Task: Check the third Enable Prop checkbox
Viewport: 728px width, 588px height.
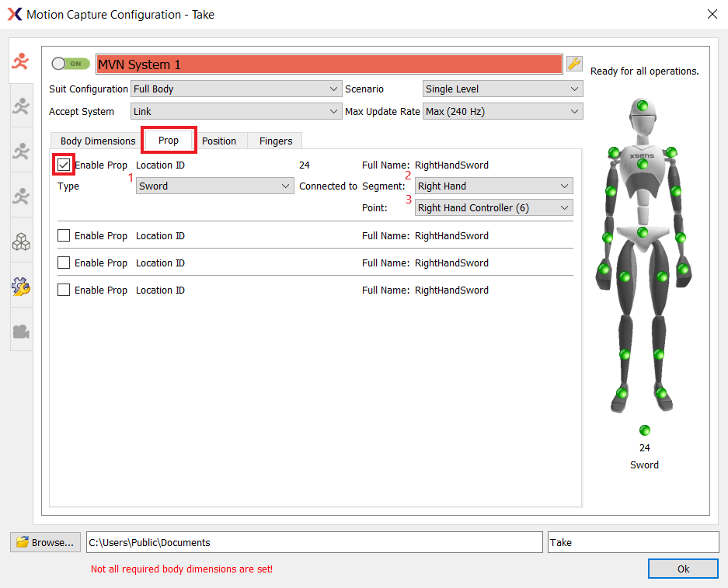Action: pyautogui.click(x=64, y=263)
